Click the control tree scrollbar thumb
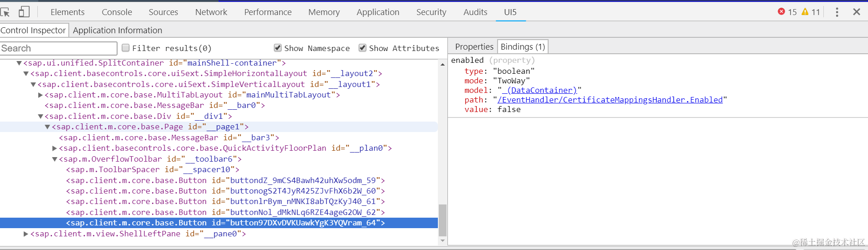868x250 pixels. coord(442,220)
